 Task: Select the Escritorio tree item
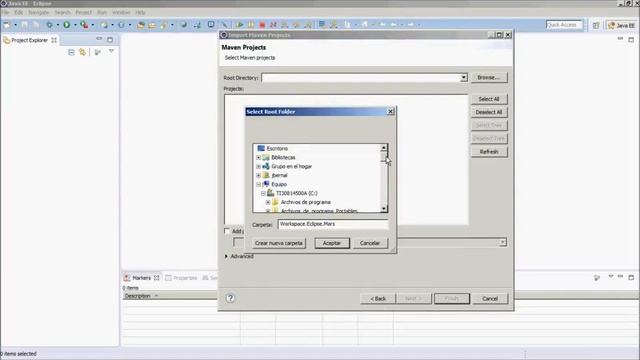coord(277,149)
